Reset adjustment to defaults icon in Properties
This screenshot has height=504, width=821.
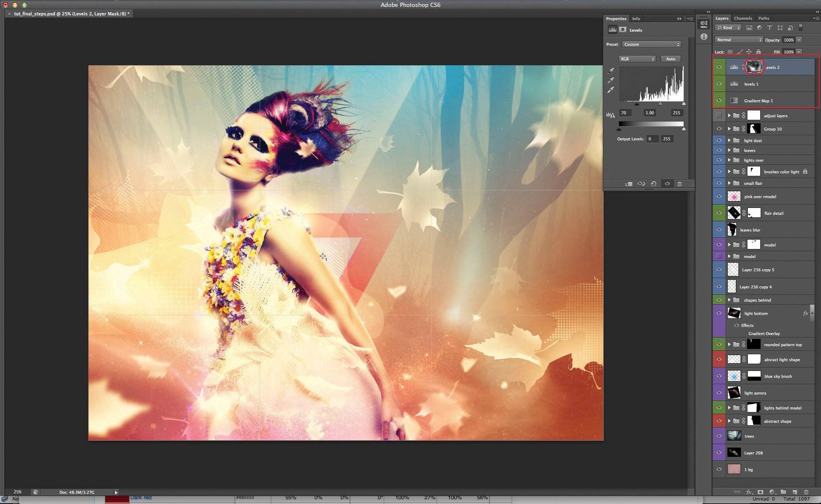point(654,184)
